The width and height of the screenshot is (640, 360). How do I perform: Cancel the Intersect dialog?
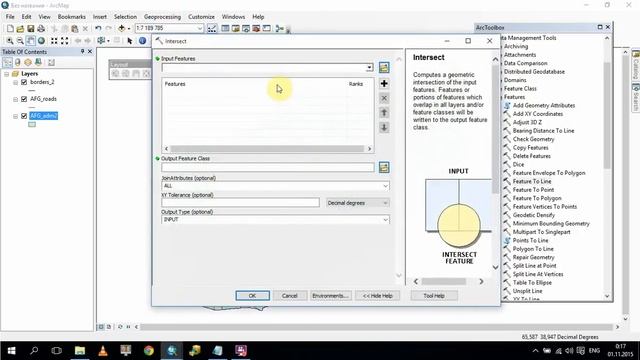(289, 296)
